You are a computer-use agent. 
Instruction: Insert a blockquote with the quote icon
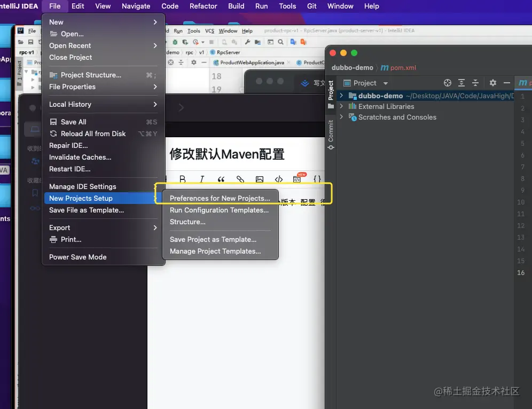[x=221, y=179]
